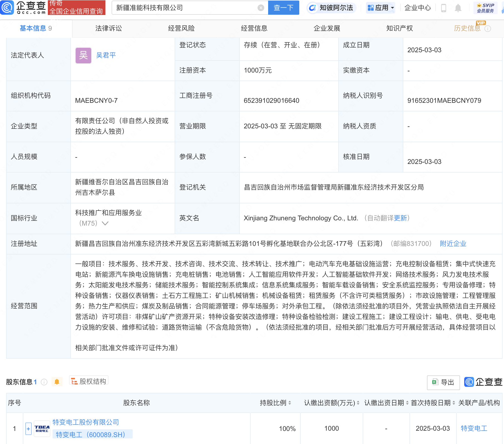Click 附近企业 link
The image size is (504, 444).
[453, 244]
